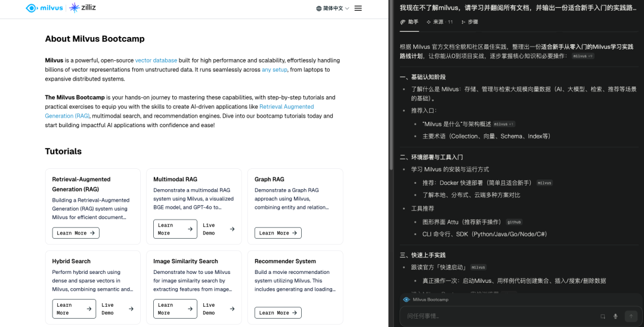This screenshot has width=644, height=327.
Task: Open Live Demo for Hybrid Search
Action: point(117,309)
